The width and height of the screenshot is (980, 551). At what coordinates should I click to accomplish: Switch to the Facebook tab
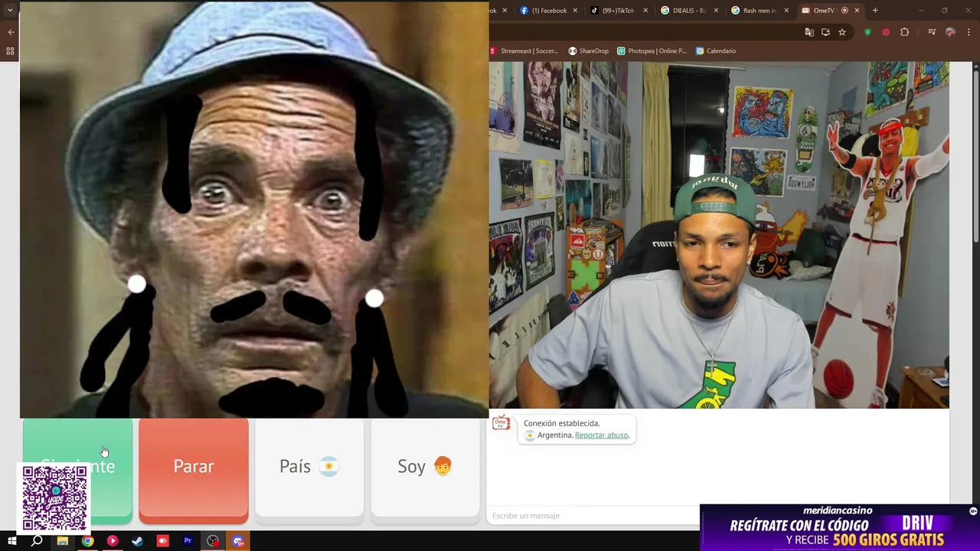tap(549, 11)
